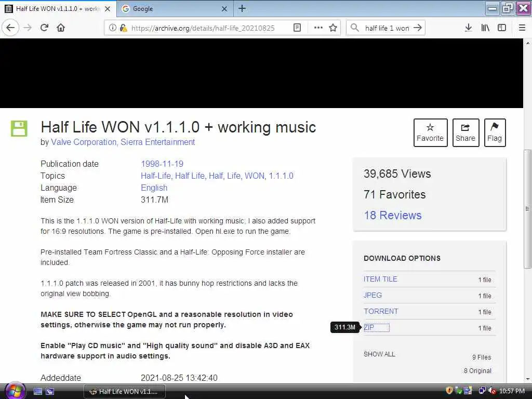
Task: Add item to favorites via Favorite button
Action: click(x=430, y=132)
